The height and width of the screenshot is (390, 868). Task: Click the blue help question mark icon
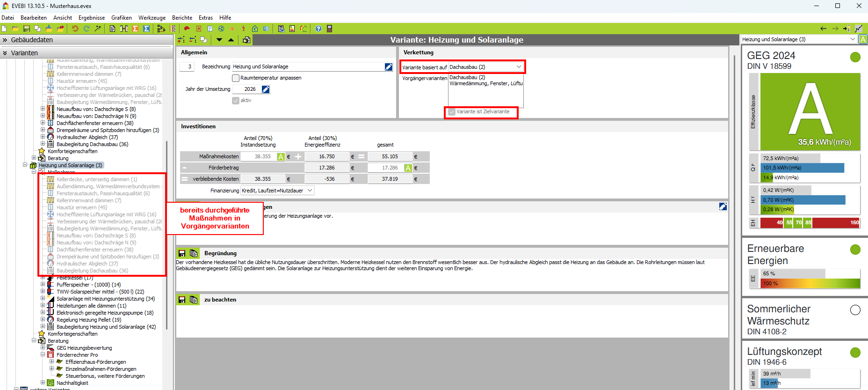318,29
